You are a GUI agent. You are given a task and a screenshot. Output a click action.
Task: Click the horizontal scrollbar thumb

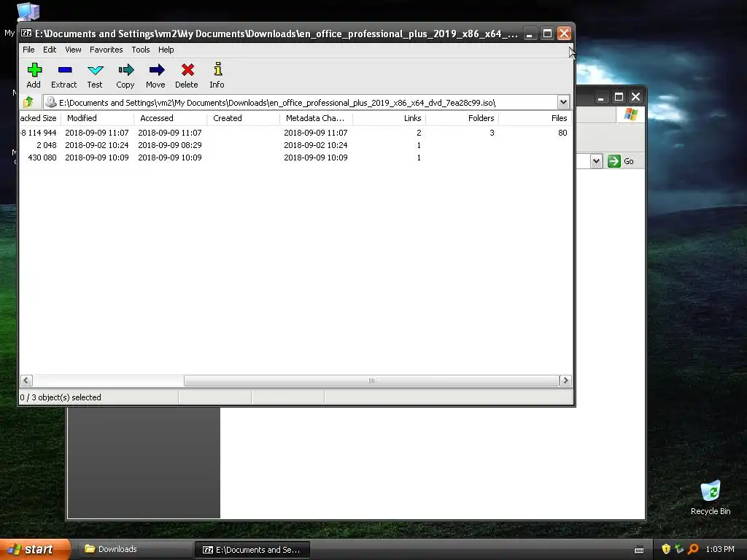pos(371,380)
